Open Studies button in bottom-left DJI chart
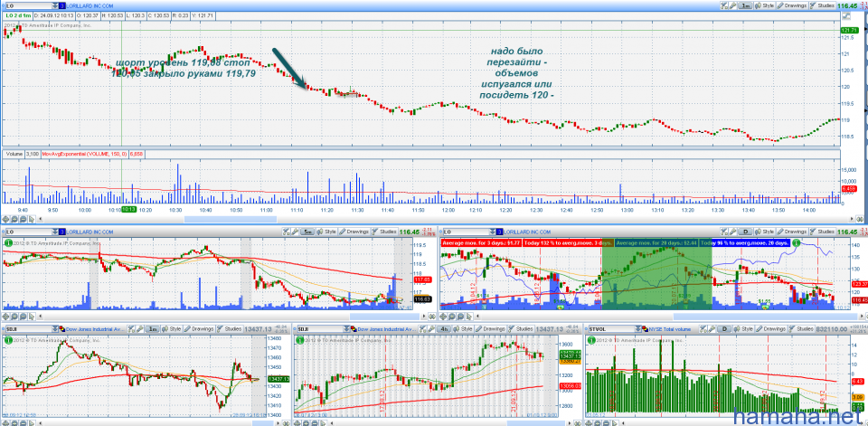 point(230,329)
